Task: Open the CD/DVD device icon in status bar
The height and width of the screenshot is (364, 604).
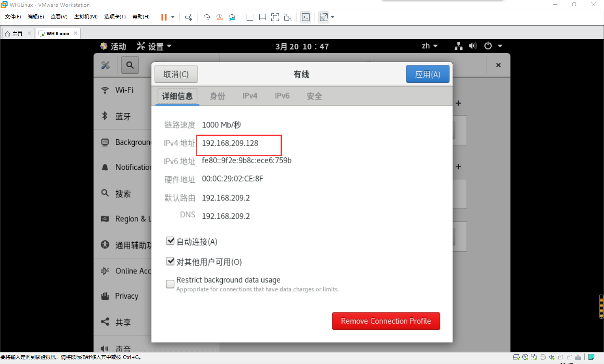Action: pos(526,357)
